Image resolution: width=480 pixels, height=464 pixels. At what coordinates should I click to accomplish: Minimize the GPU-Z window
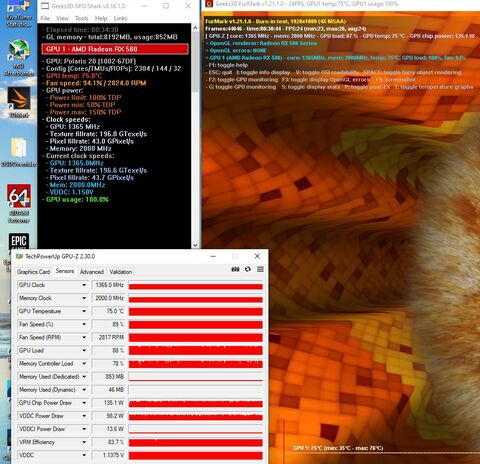click(x=213, y=256)
